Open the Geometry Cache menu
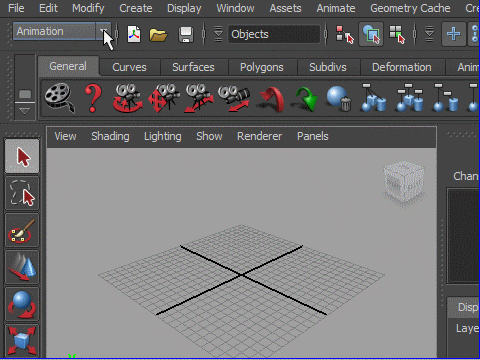Image resolution: width=480 pixels, height=360 pixels. tap(410, 8)
